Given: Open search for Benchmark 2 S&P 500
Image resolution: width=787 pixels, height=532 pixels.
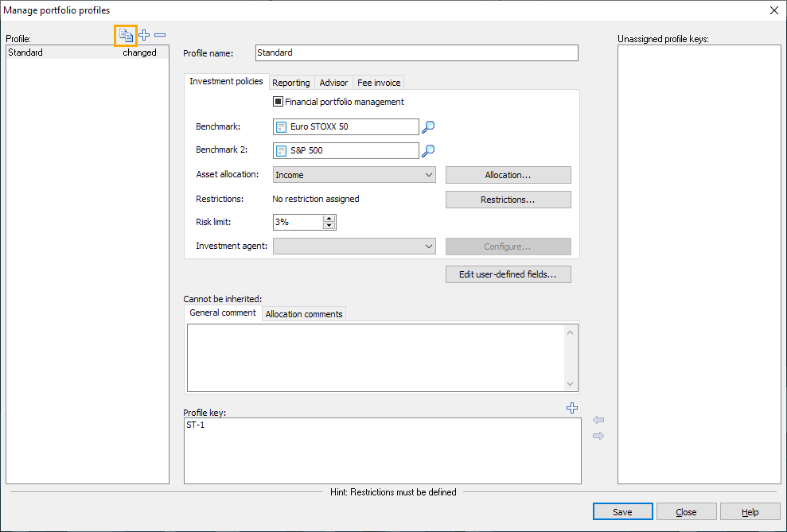Looking at the screenshot, I should point(428,150).
